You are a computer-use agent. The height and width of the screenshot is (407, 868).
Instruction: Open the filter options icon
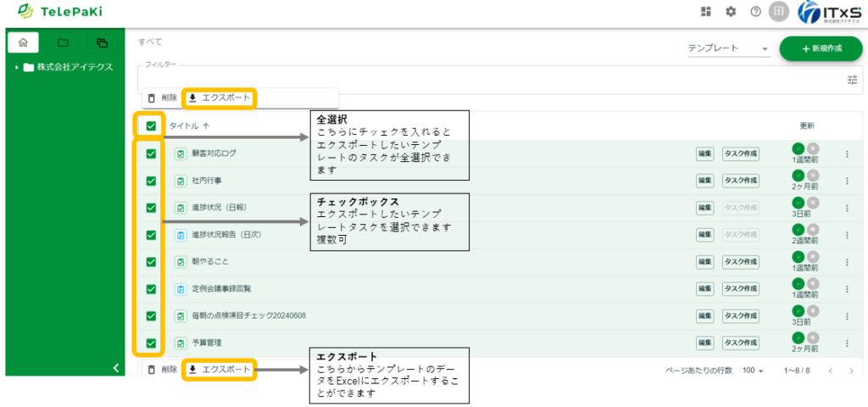pos(852,80)
